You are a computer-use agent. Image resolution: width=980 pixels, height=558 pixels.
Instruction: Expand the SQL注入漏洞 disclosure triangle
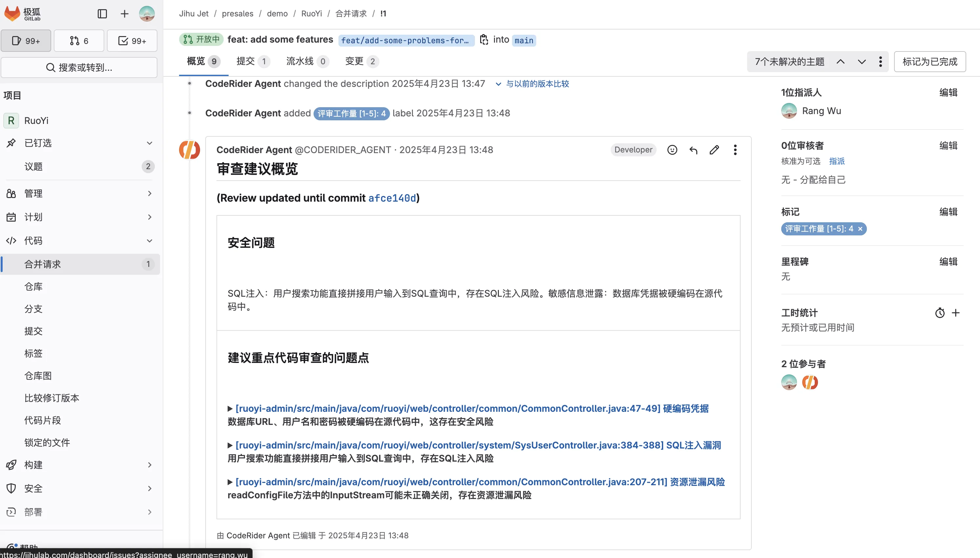click(x=230, y=445)
